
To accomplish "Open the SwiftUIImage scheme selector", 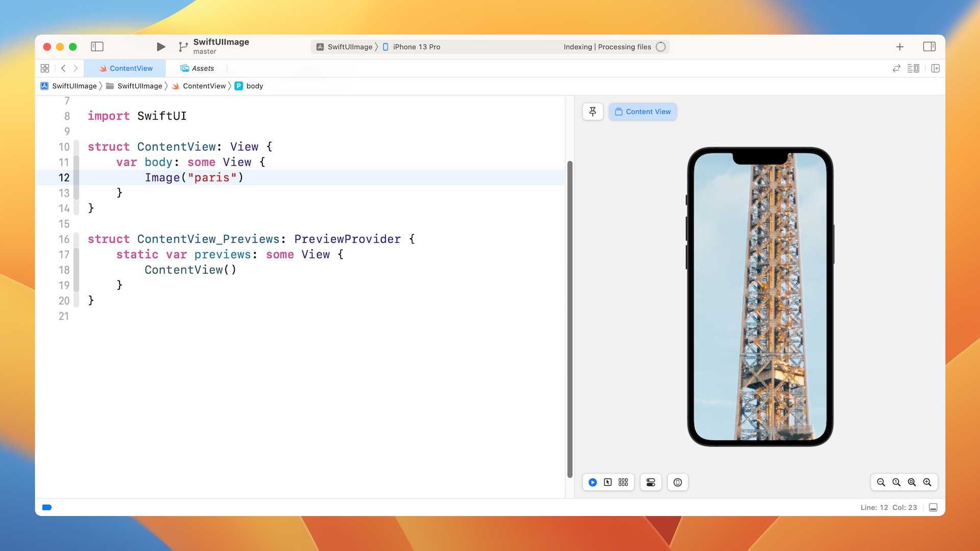I will [x=349, y=47].
